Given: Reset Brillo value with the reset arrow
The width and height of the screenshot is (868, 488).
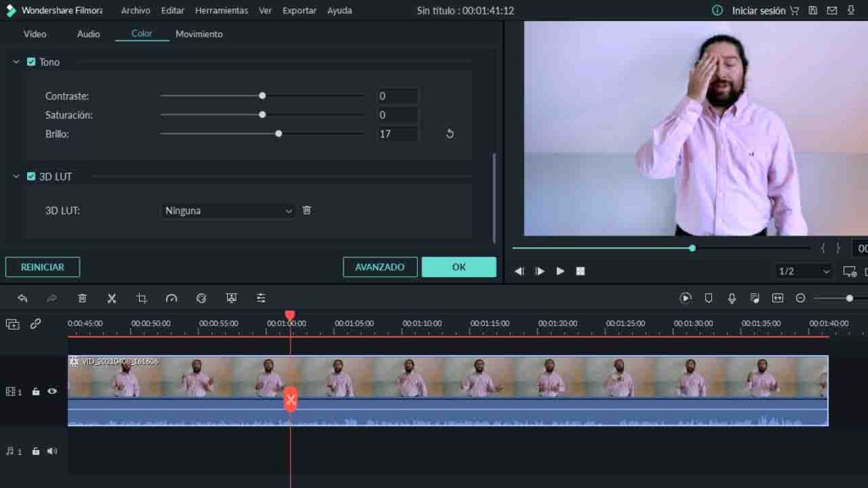Looking at the screenshot, I should tap(450, 134).
